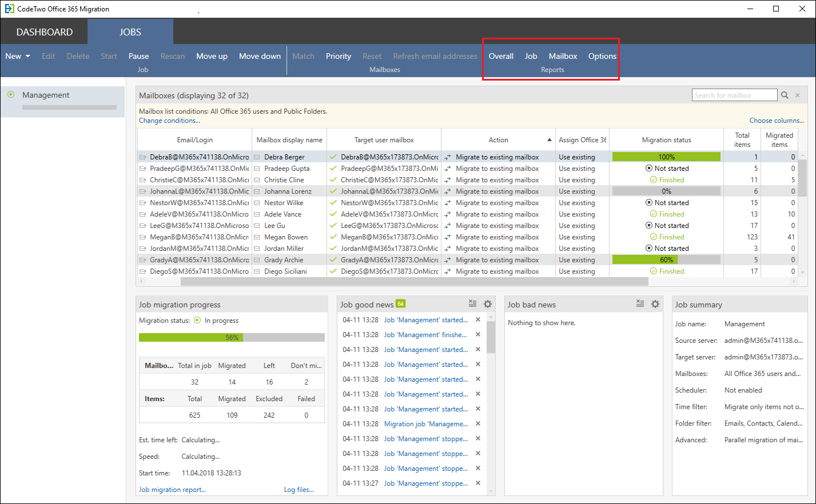The height and width of the screenshot is (504, 816).
Task: Open the Log files link
Action: [299, 490]
